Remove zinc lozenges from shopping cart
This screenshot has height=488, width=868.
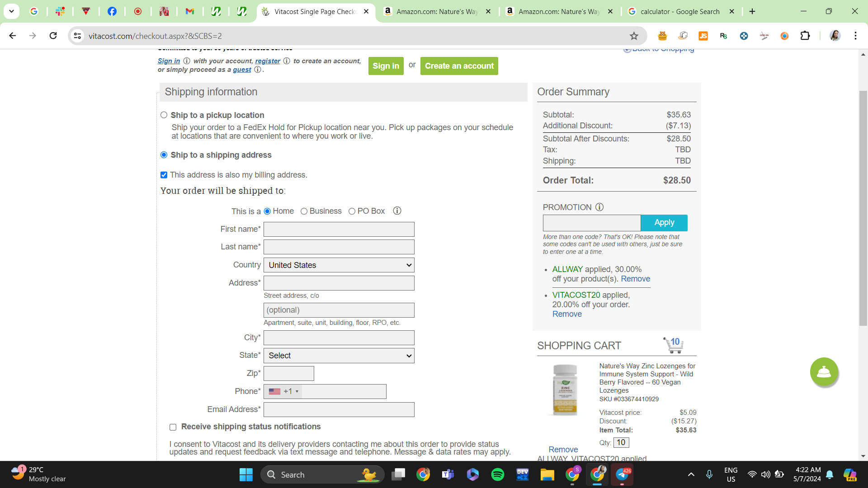coord(563,450)
